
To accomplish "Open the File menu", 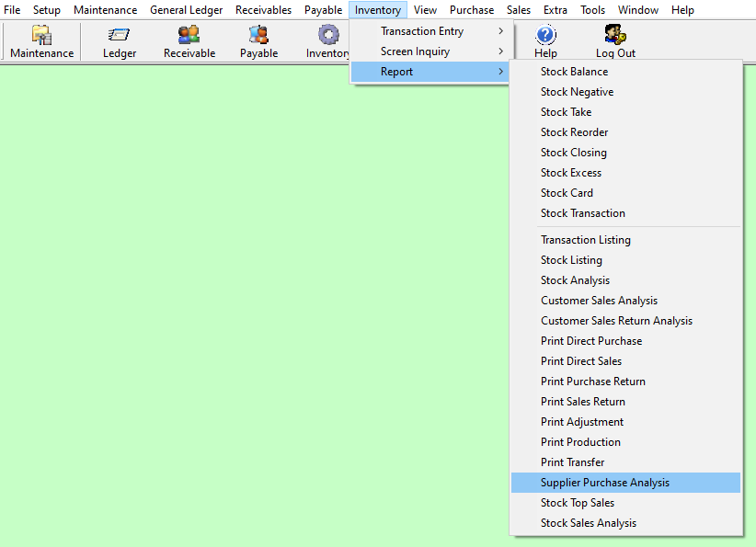I will tap(12, 9).
